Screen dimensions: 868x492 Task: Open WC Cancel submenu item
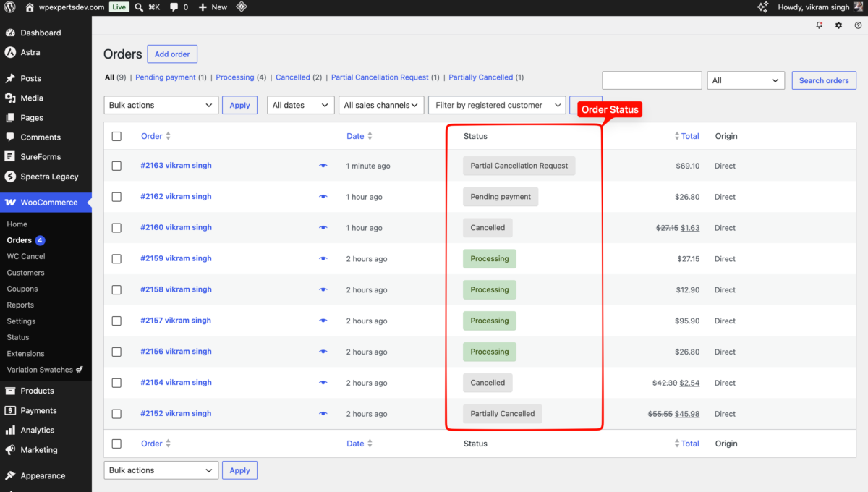pos(26,256)
